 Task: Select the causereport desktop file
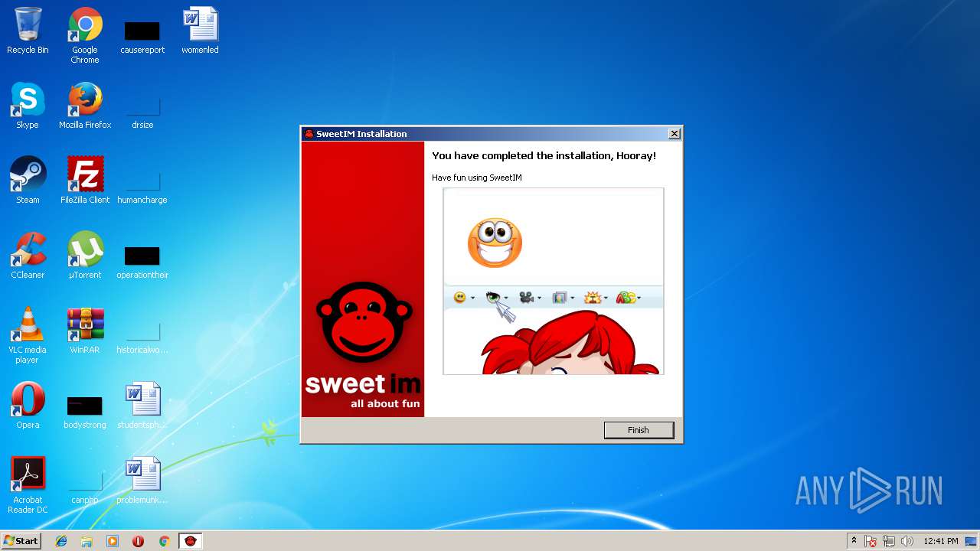tap(142, 36)
